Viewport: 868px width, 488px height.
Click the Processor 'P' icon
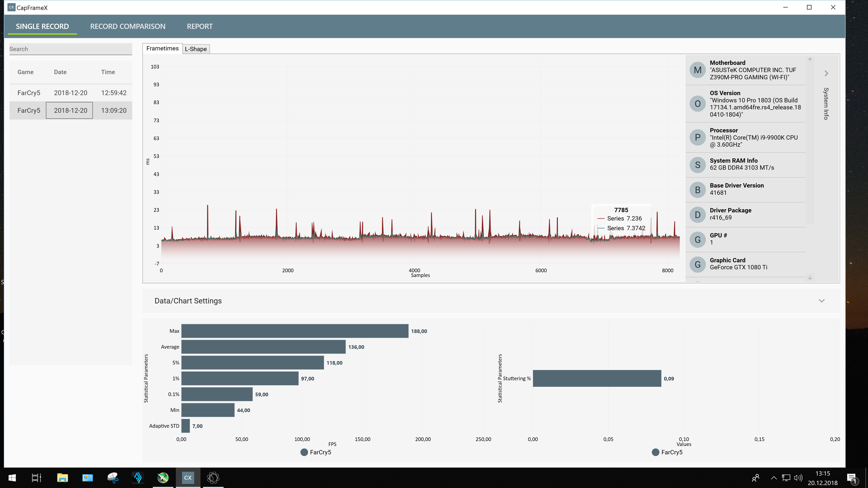[x=698, y=137]
